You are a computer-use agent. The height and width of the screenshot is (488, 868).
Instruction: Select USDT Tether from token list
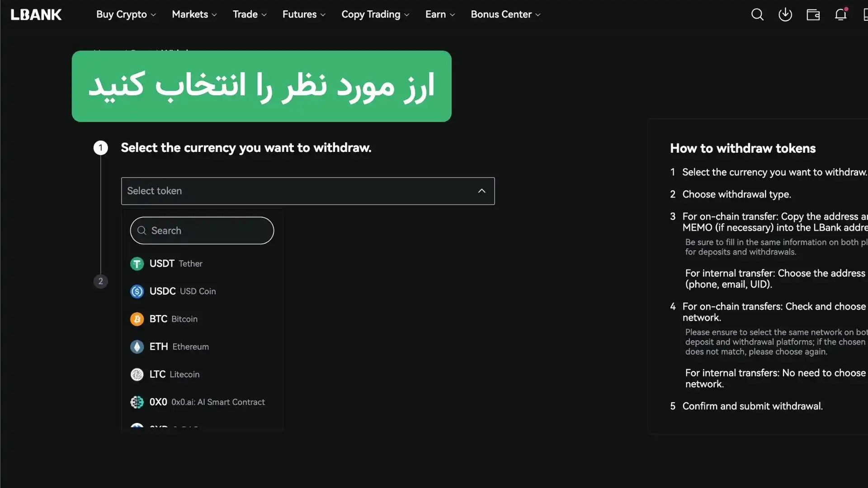(x=176, y=263)
